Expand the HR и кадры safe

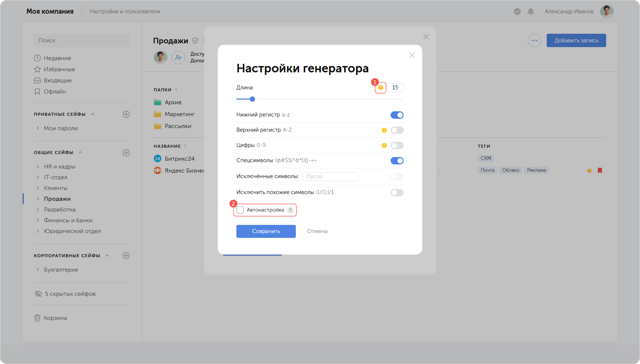[38, 167]
